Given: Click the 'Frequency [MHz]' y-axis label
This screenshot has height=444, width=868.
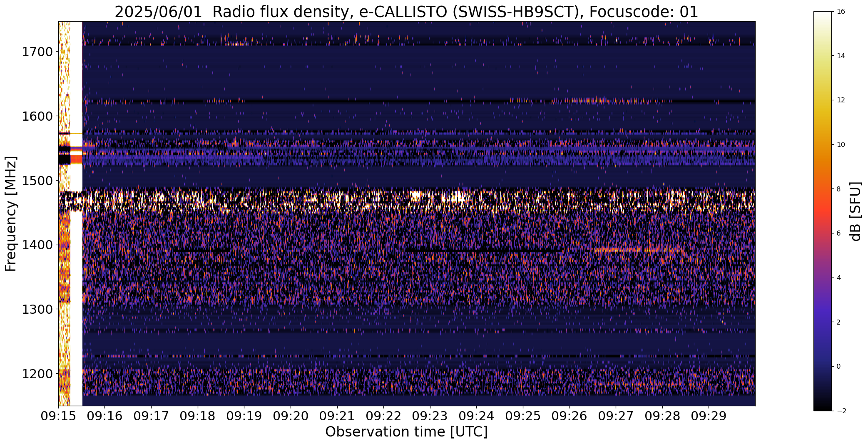Looking at the screenshot, I should (x=11, y=213).
